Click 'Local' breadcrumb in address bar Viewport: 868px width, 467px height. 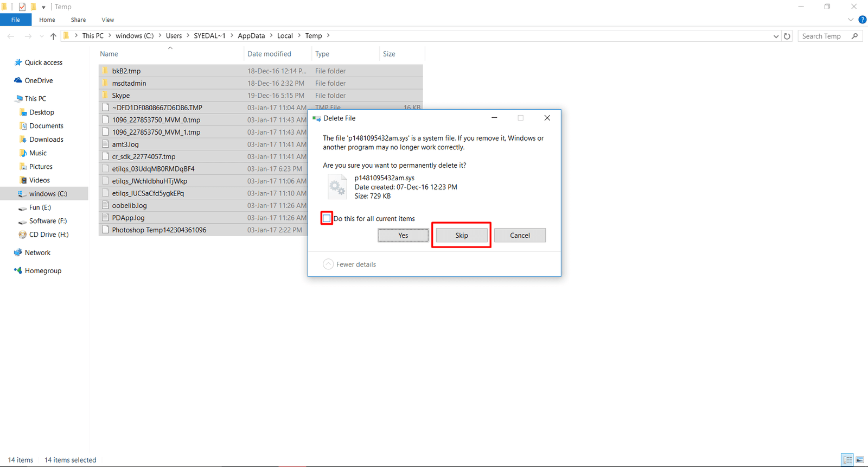point(285,36)
